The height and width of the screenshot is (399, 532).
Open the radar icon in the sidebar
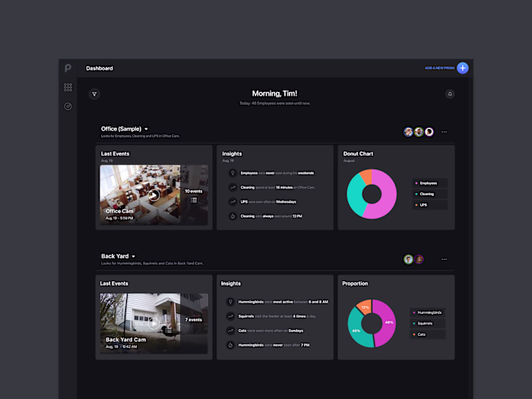pos(68,106)
